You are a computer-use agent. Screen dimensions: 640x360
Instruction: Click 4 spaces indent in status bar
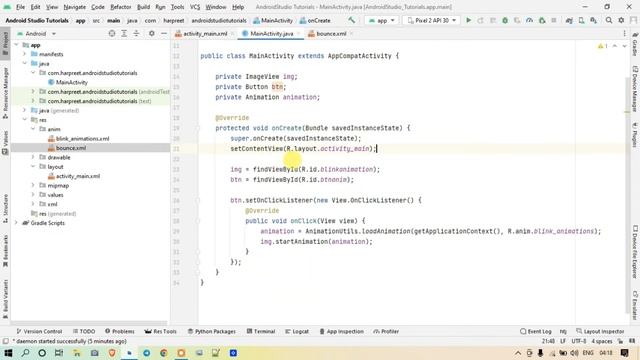[602, 341]
